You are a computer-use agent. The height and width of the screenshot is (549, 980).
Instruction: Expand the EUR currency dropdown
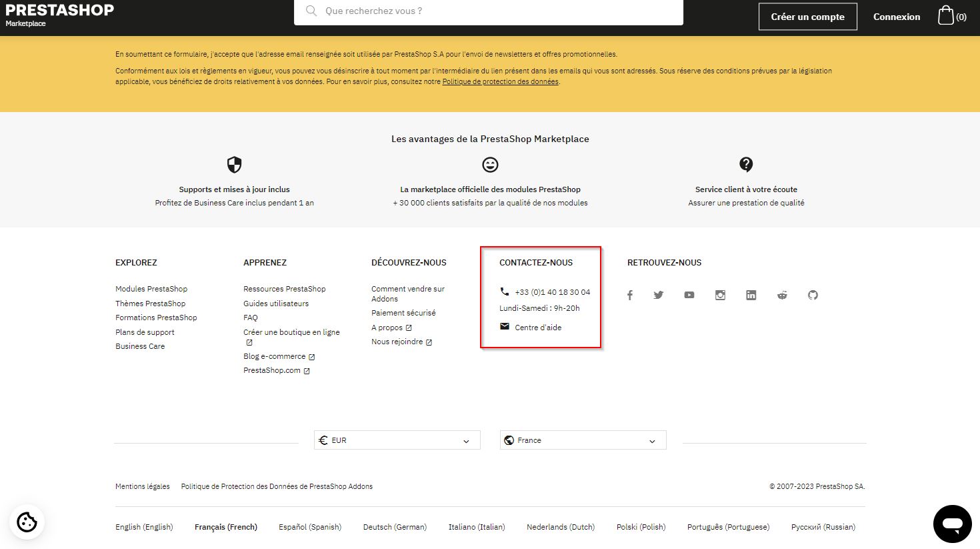click(x=397, y=440)
